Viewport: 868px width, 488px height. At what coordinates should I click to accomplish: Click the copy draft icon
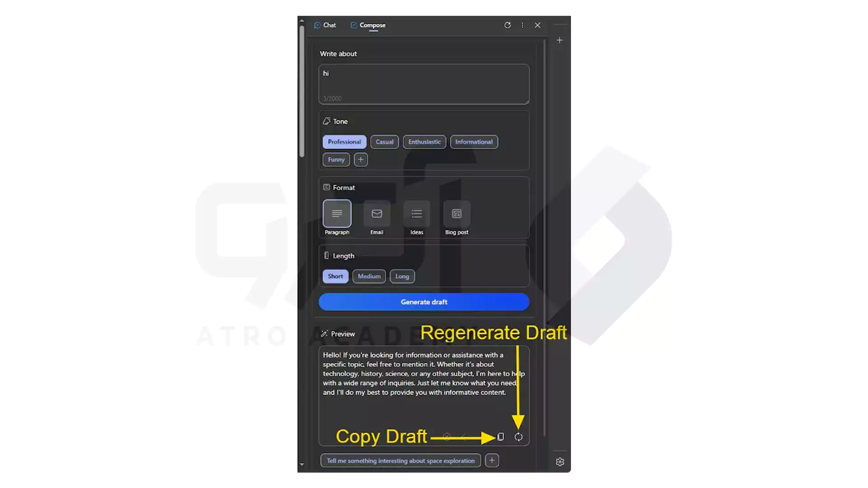pos(500,437)
